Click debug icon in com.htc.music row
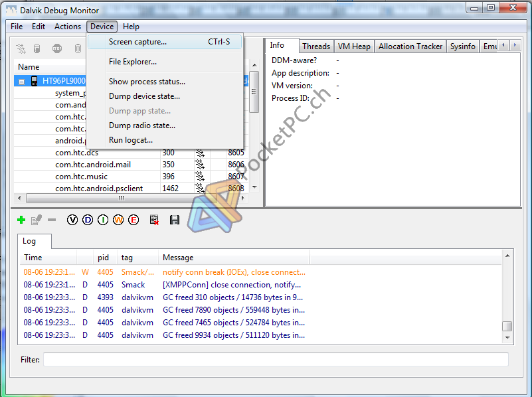Viewport: 532px width, 397px height. [x=200, y=177]
